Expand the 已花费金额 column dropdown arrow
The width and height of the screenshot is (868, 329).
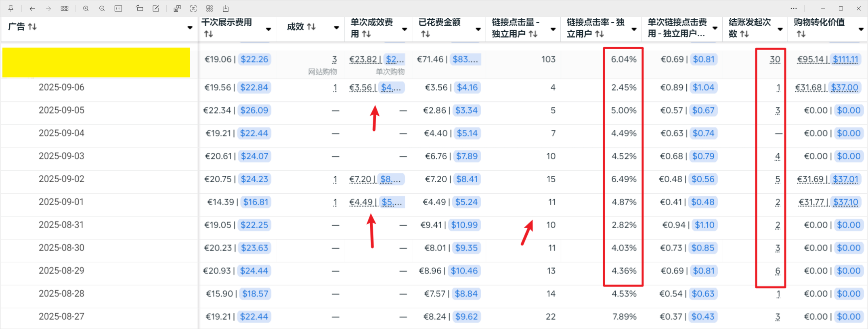pyautogui.click(x=478, y=29)
